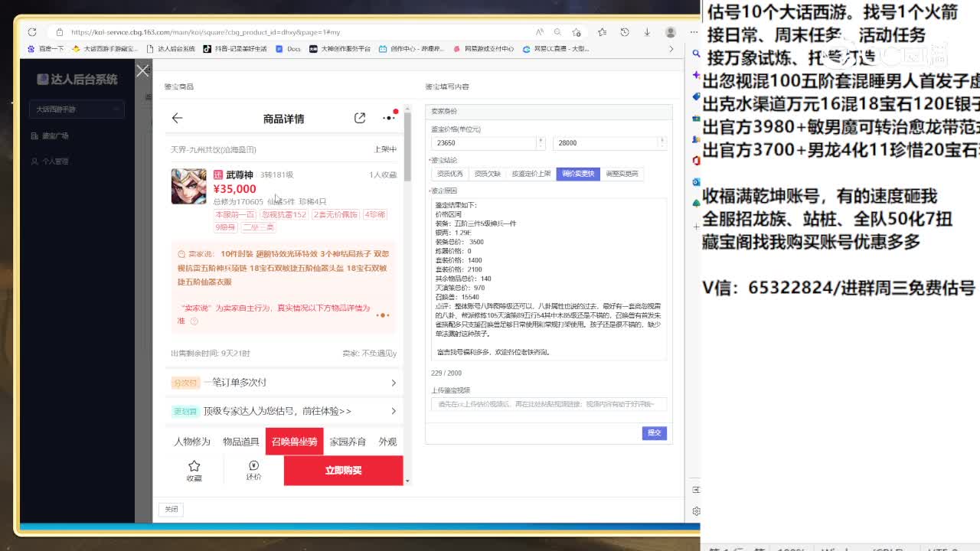Open 达人后台系统 bookmark
The image size is (980, 551).
171,48
